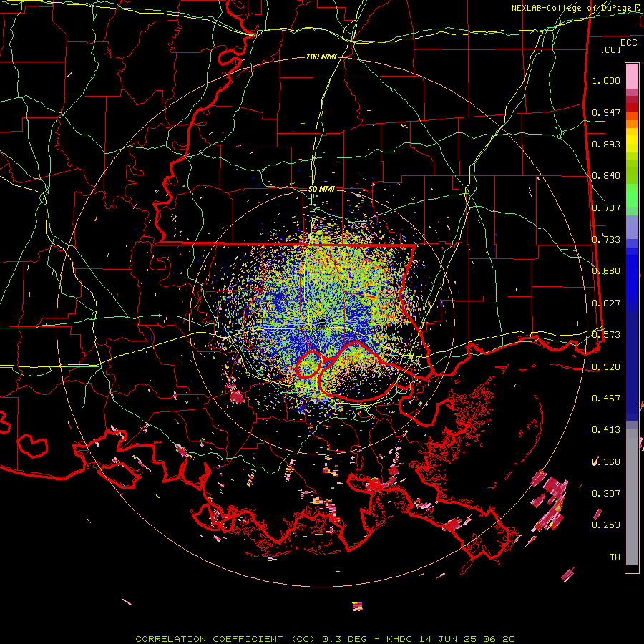Click the 0.680 scale value
The image size is (644, 644).
click(x=606, y=271)
